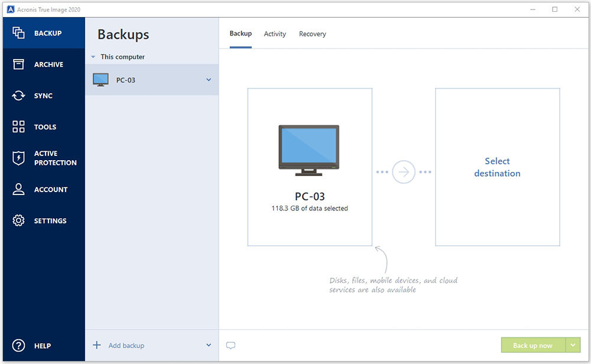Click the 118.3 GB of data selected text
The height and width of the screenshot is (364, 591).
click(310, 209)
